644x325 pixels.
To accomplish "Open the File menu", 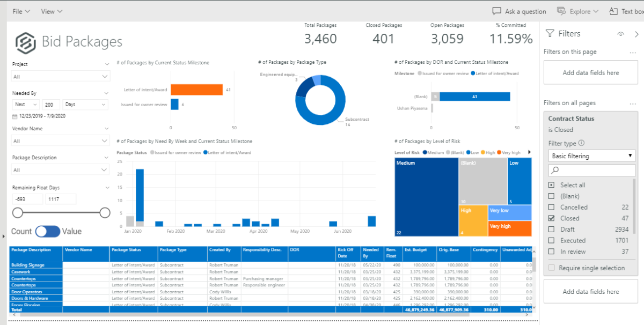I will [x=21, y=11].
